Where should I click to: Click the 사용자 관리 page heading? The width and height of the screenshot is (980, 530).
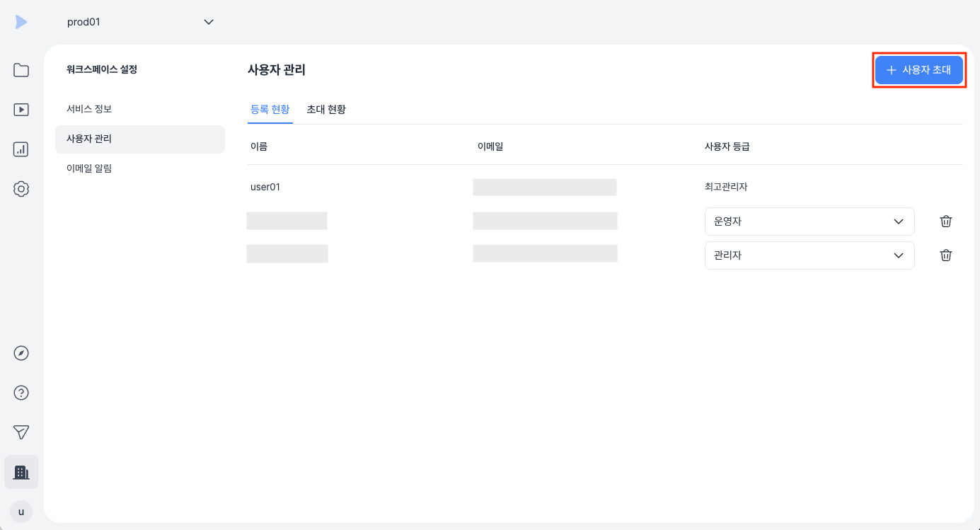pos(277,70)
